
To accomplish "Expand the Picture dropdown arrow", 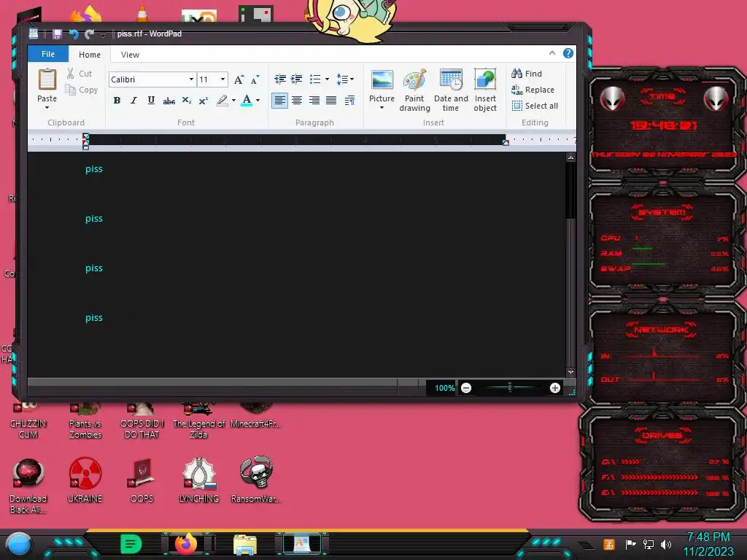I will (x=382, y=108).
